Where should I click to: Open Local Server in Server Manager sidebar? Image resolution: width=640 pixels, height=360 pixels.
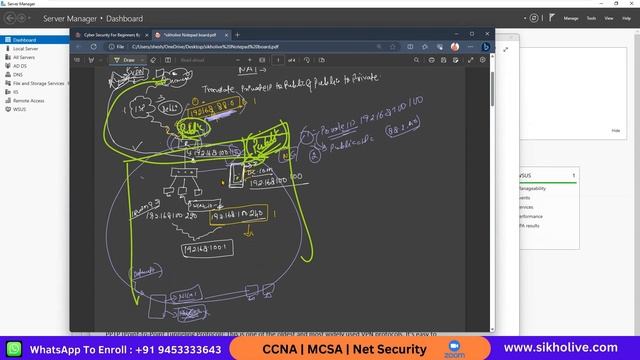tap(25, 49)
